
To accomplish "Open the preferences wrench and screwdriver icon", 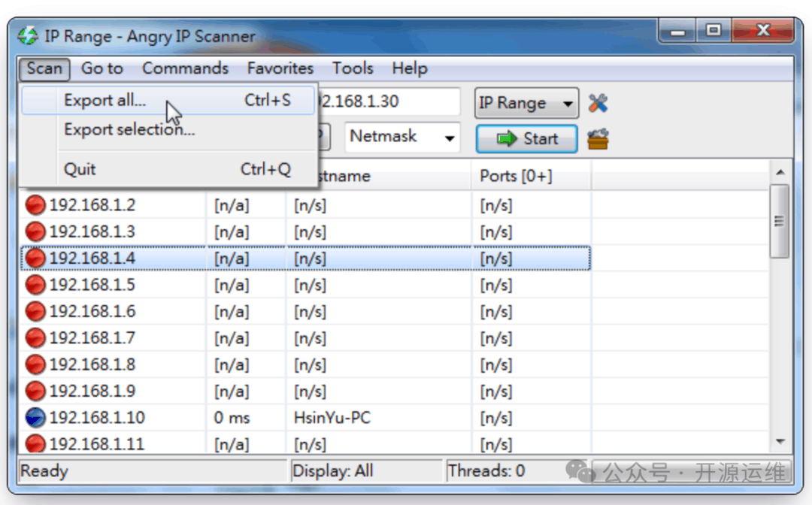I will (598, 103).
